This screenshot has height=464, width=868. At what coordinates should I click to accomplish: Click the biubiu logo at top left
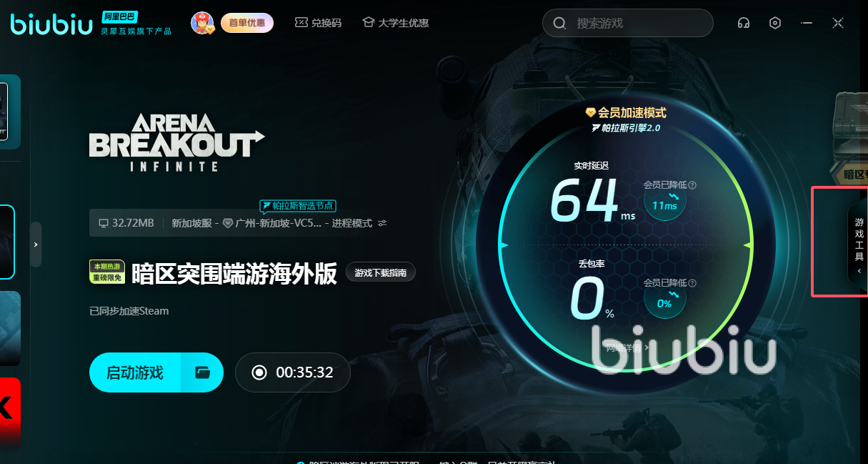51,24
